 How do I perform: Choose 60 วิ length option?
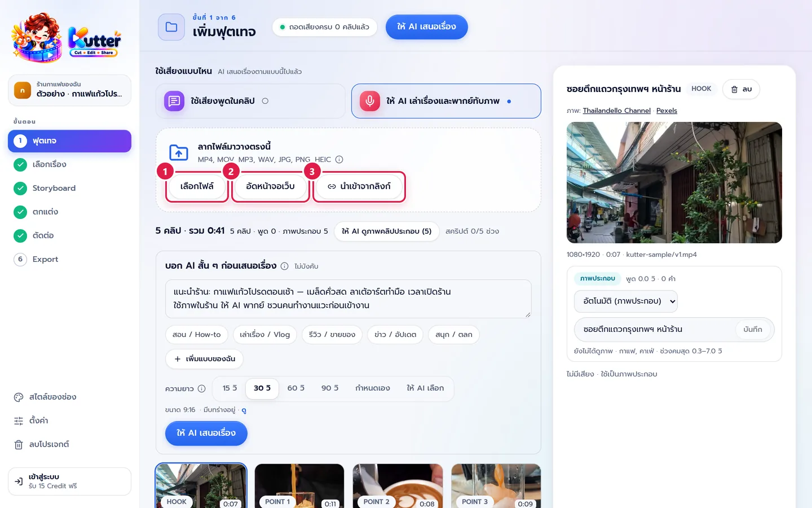[296, 388]
